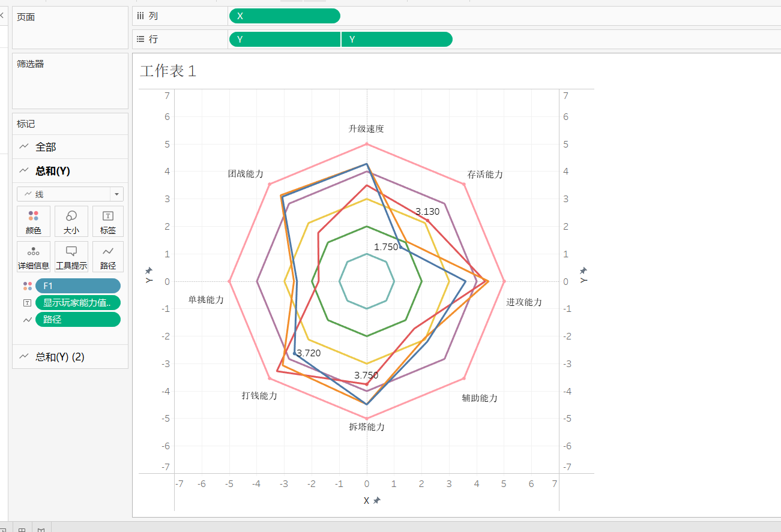The image size is (781, 532).
Task: Select the first Y pill on rows shelf
Action: click(x=285, y=39)
